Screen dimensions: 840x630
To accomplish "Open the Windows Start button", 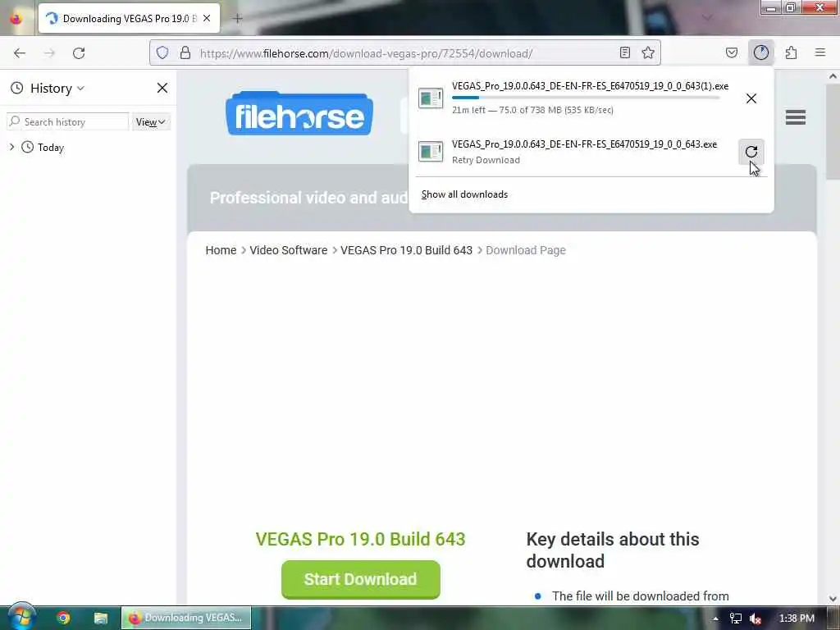I will 22,617.
